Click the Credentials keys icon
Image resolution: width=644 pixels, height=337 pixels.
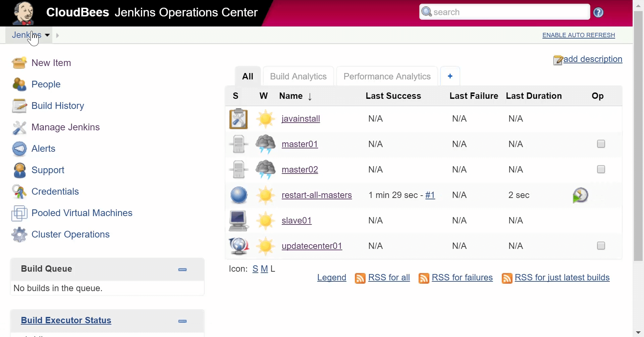[x=19, y=192]
